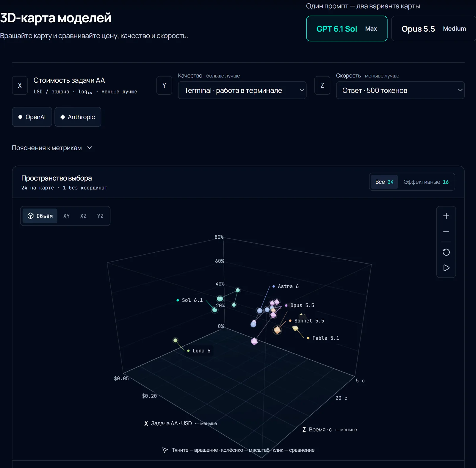Click the Sonnet 5.5 label
Image resolution: width=476 pixels, height=468 pixels.
point(307,321)
